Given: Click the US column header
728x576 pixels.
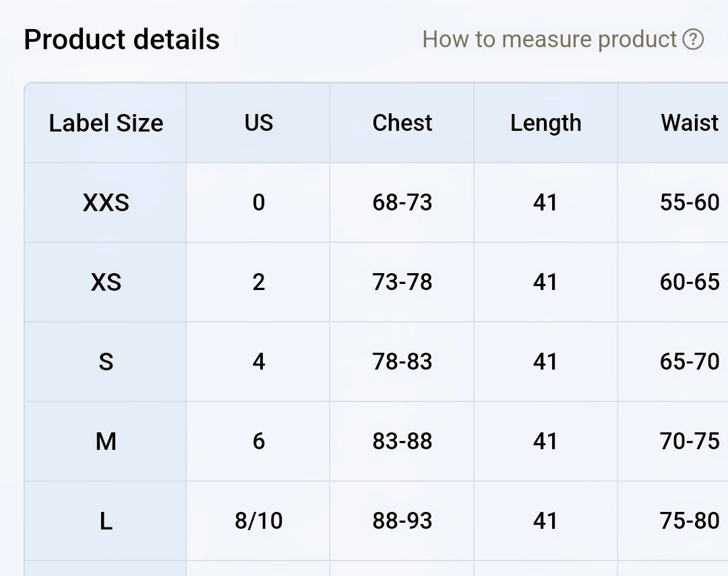Looking at the screenshot, I should coord(259,123).
